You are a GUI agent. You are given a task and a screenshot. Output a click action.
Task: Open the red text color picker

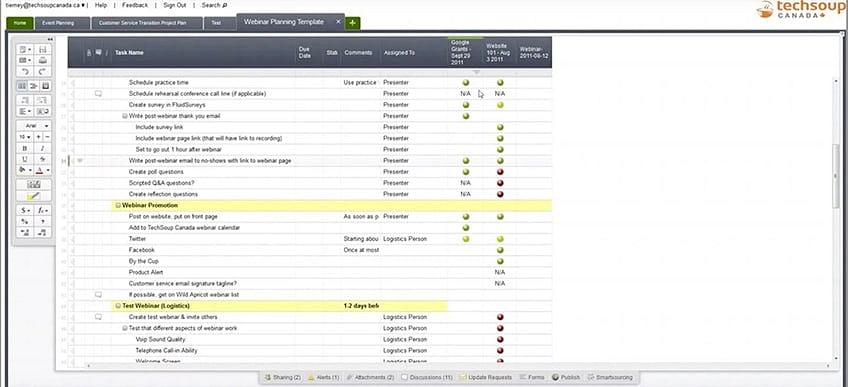43,170
